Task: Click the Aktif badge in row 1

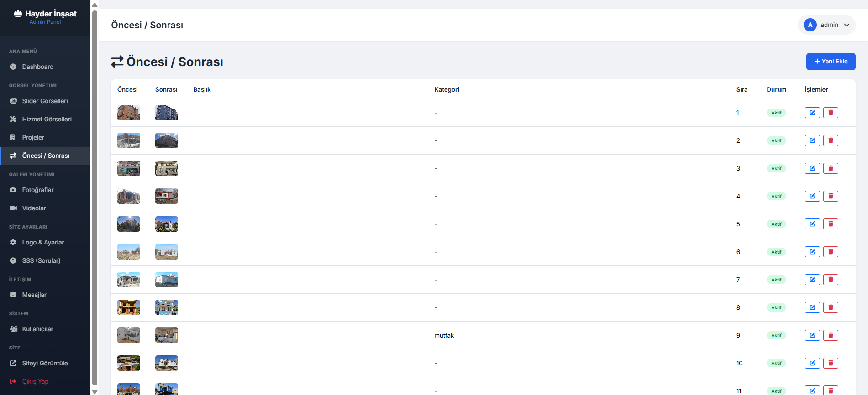Action: click(776, 113)
